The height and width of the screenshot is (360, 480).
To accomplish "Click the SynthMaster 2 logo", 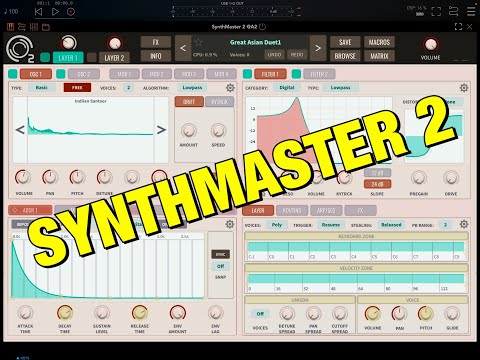I will point(20,49).
